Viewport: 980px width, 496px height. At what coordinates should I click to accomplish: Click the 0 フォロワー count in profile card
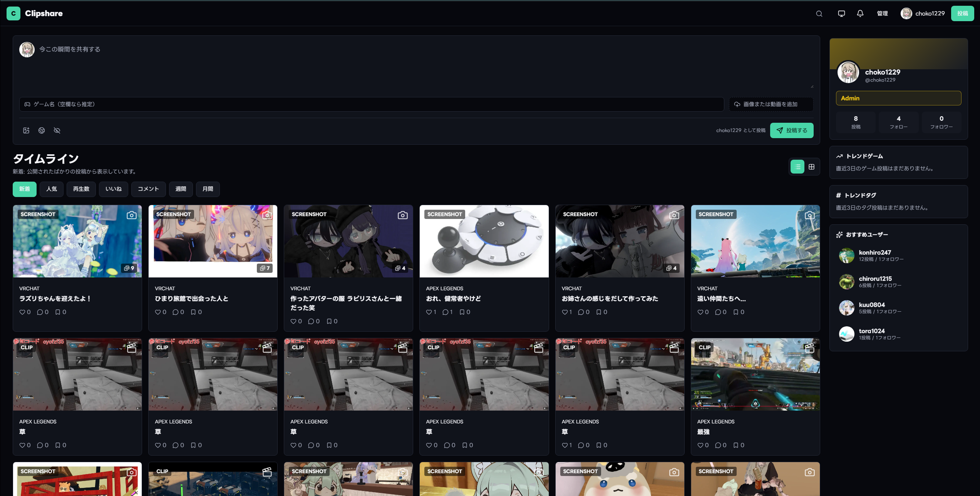pos(941,122)
